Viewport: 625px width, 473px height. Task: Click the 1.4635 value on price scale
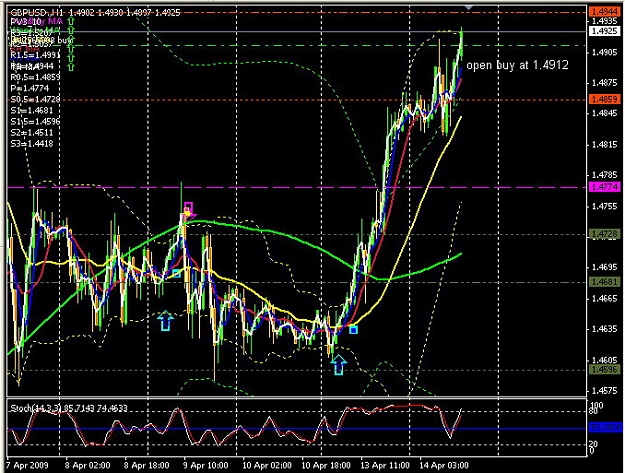605,329
